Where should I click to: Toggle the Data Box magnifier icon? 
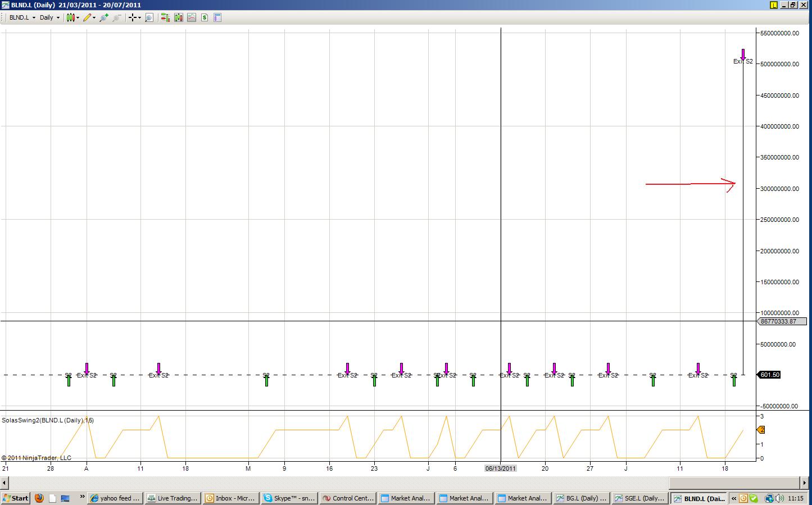149,17
